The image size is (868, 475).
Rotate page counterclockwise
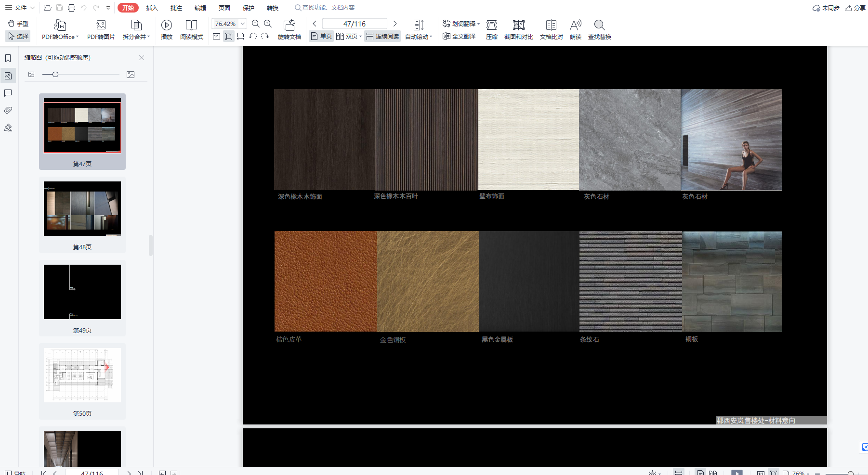[x=253, y=37]
